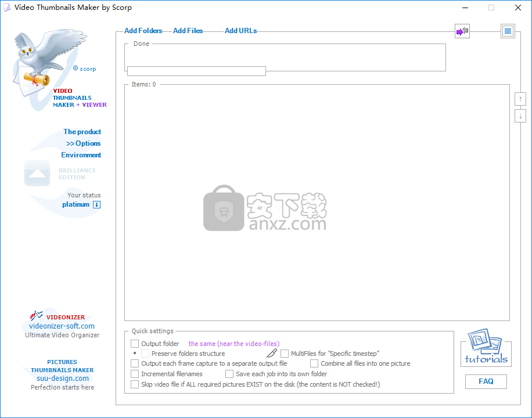Click the Brilliance Edition upgrade icon
Screen dimensions: 532x418
click(x=37, y=174)
